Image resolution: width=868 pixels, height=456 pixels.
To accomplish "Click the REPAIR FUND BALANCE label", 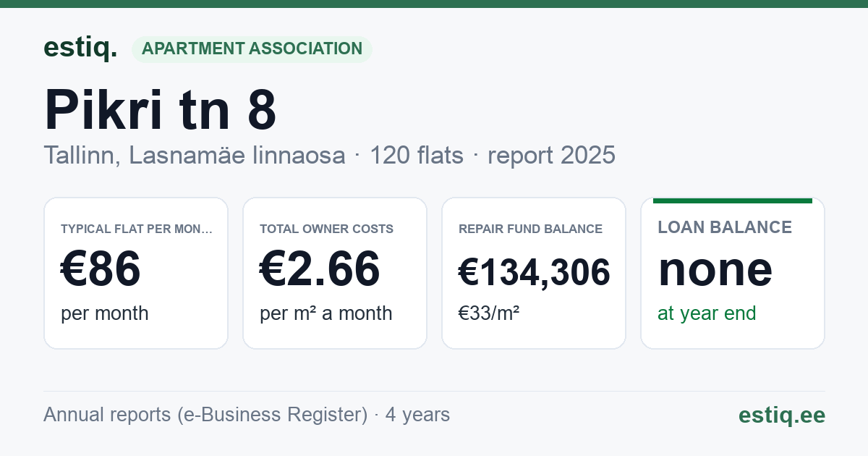I will tap(530, 229).
